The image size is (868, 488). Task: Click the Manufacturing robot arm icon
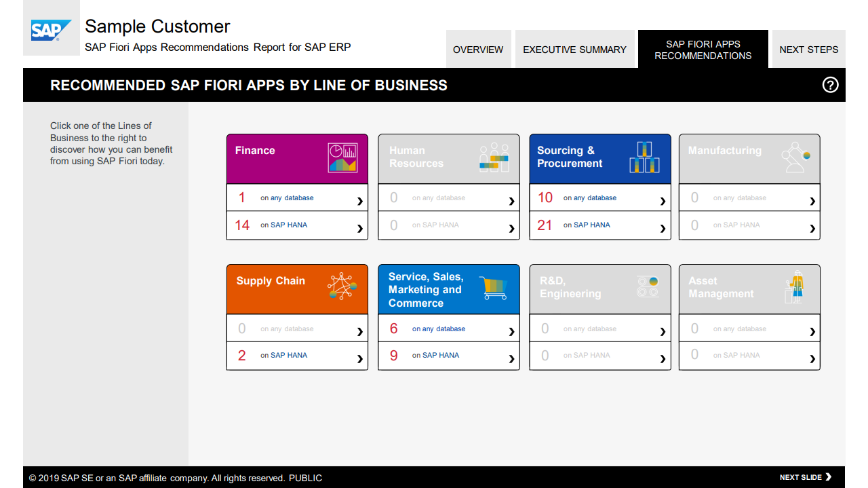[795, 157]
